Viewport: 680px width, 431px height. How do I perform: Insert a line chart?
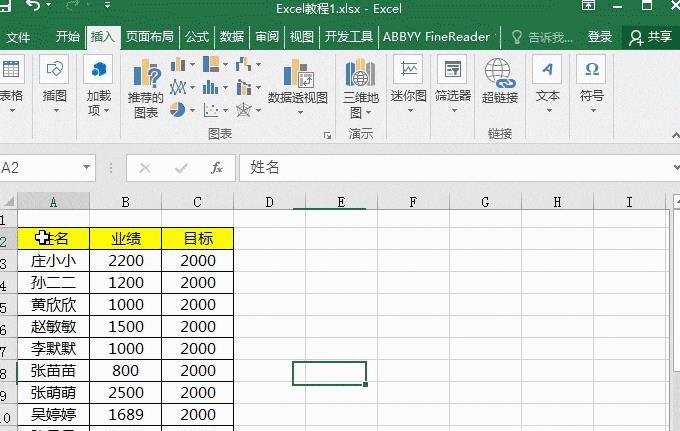pyautogui.click(x=178, y=87)
